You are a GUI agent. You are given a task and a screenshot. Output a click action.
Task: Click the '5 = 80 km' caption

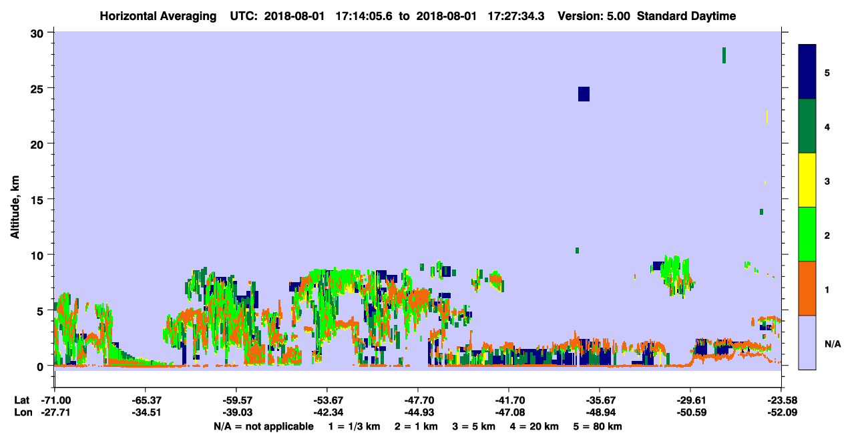(x=597, y=426)
